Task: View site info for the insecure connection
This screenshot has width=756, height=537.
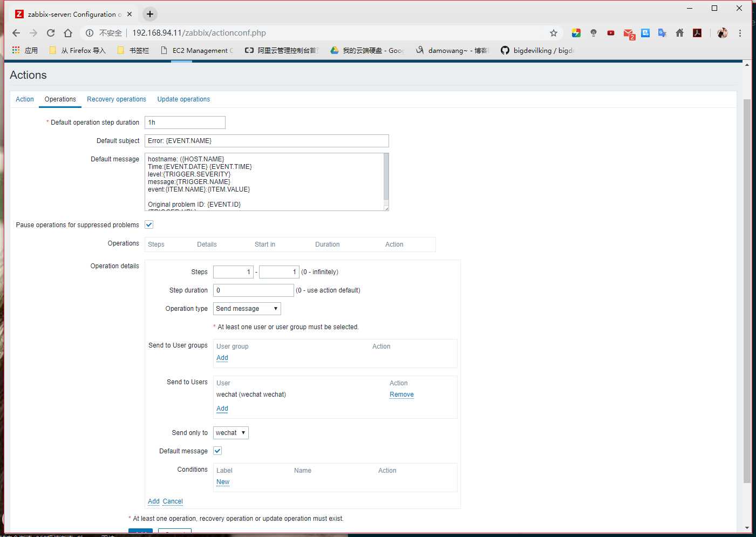Action: (x=90, y=33)
